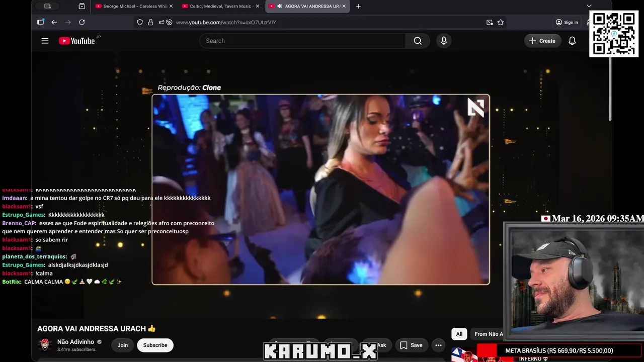The image size is (644, 362).
Task: Click the pill-shaped workspace switcher in the title bar
Action: [48, 6]
